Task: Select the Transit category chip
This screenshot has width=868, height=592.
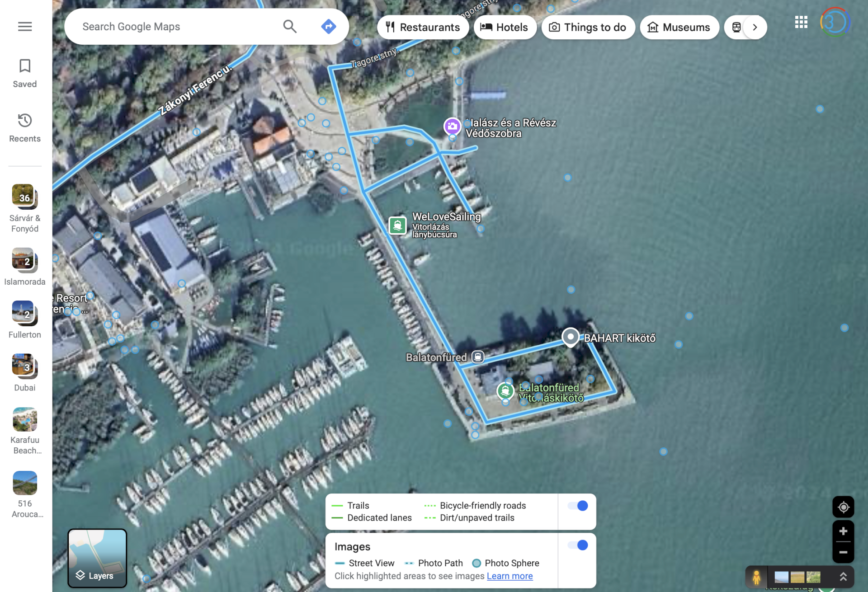Action: click(736, 27)
